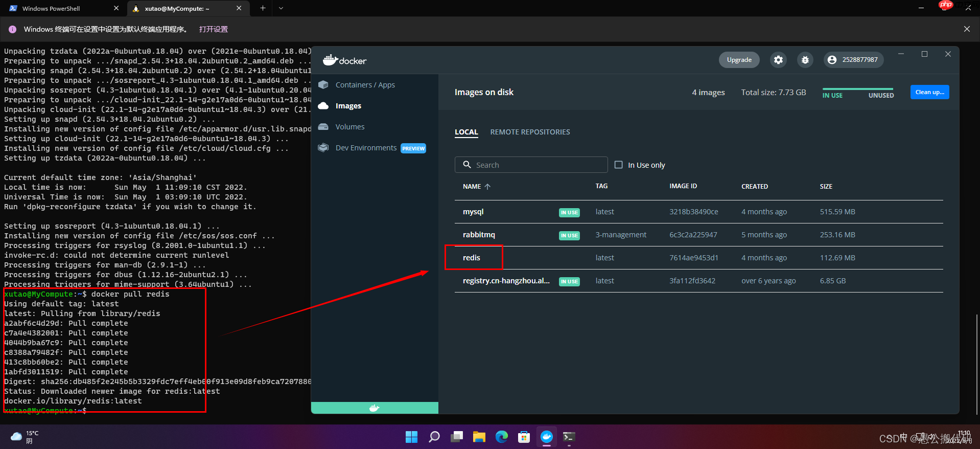Open account menu 2528877987
This screenshot has width=980, height=449.
coord(853,60)
